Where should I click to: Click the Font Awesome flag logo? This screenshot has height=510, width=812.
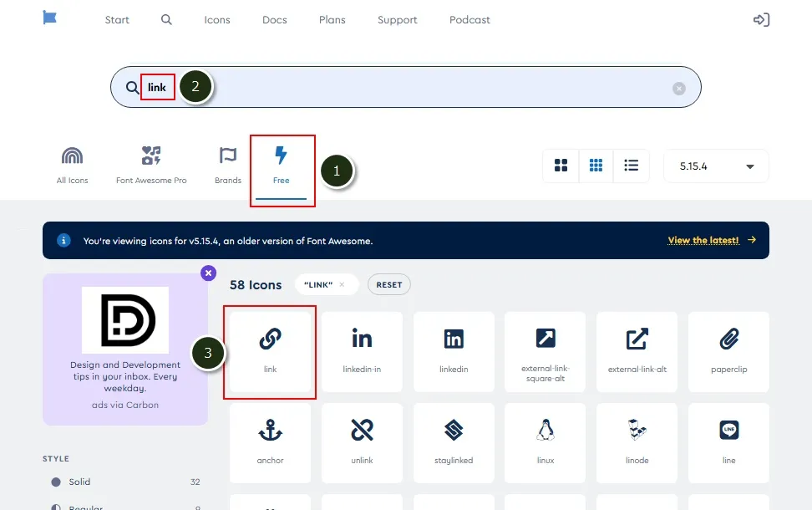point(49,18)
